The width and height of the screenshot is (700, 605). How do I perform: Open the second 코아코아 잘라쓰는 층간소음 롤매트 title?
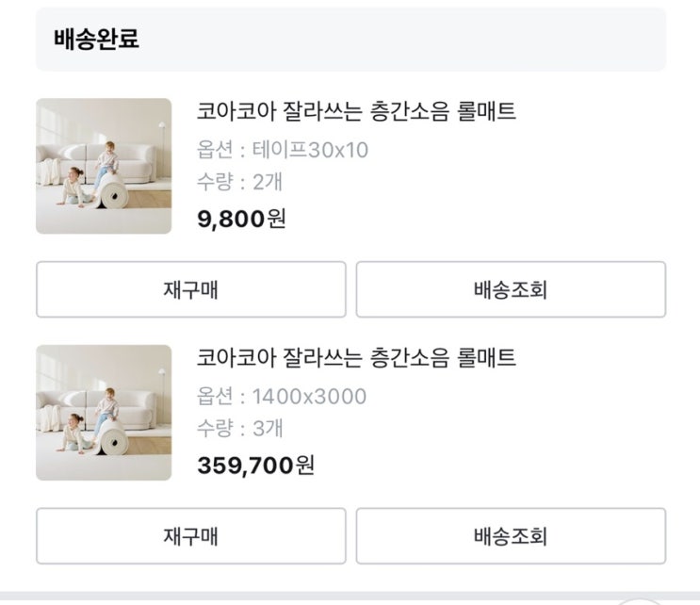pos(356,359)
